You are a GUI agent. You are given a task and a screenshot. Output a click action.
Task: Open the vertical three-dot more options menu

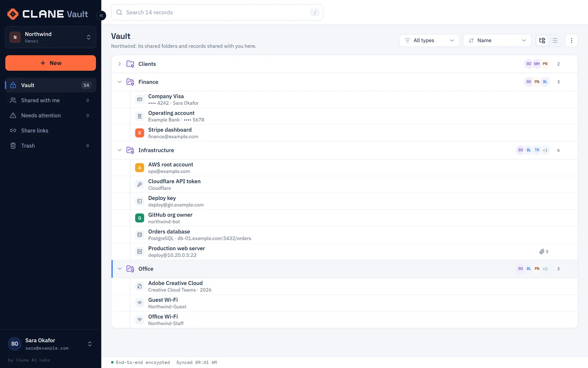[x=571, y=40]
